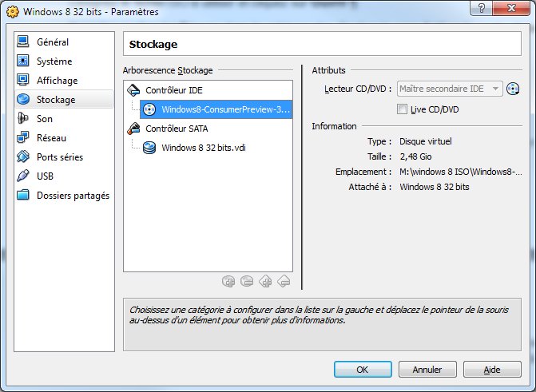
Task: Click the Système chip icon
Action: [23, 61]
